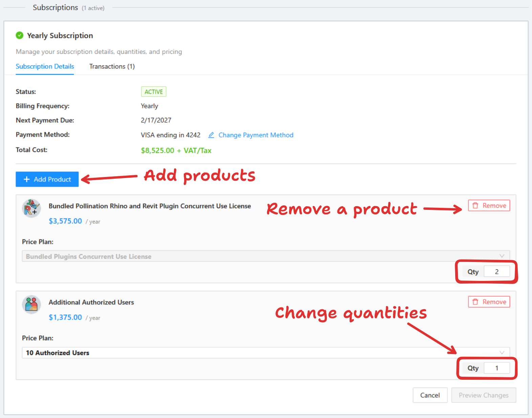Click the pencil icon beside Change Payment Method
This screenshot has width=532, height=418.
211,135
